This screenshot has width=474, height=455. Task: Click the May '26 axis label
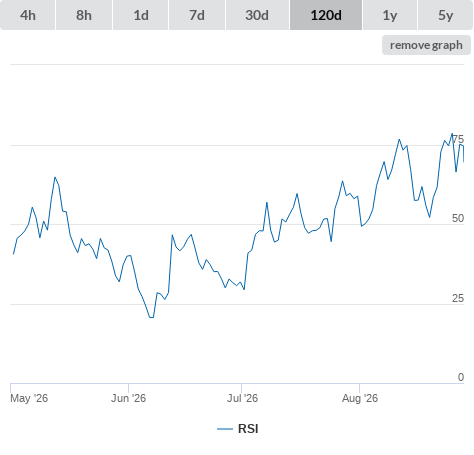coord(29,398)
